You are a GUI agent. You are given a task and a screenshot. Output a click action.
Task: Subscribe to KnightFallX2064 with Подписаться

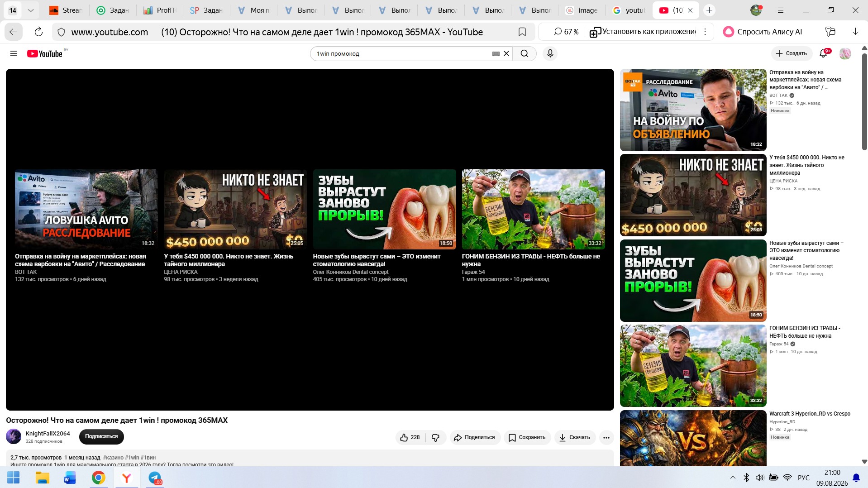tap(101, 436)
